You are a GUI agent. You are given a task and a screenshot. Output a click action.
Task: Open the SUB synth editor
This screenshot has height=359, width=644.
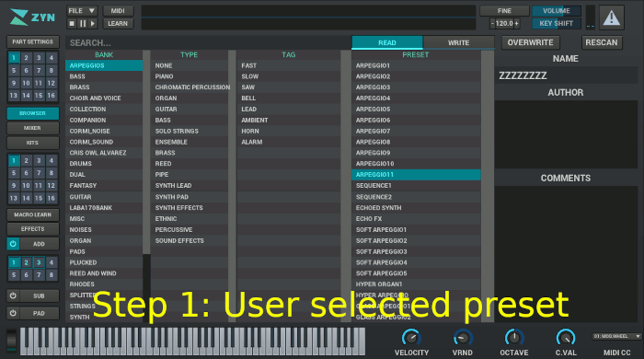39,295
